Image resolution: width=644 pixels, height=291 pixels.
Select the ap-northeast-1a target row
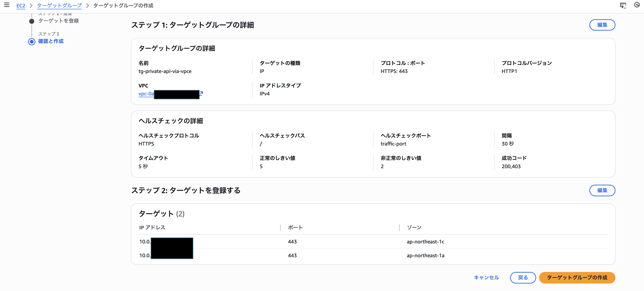[x=425, y=255]
